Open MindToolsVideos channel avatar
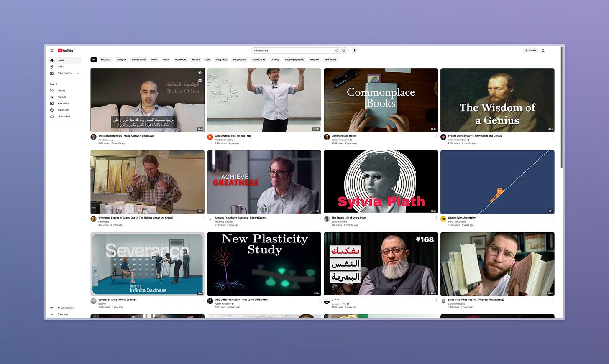Viewport: 609px width, 364px height. tap(443, 219)
